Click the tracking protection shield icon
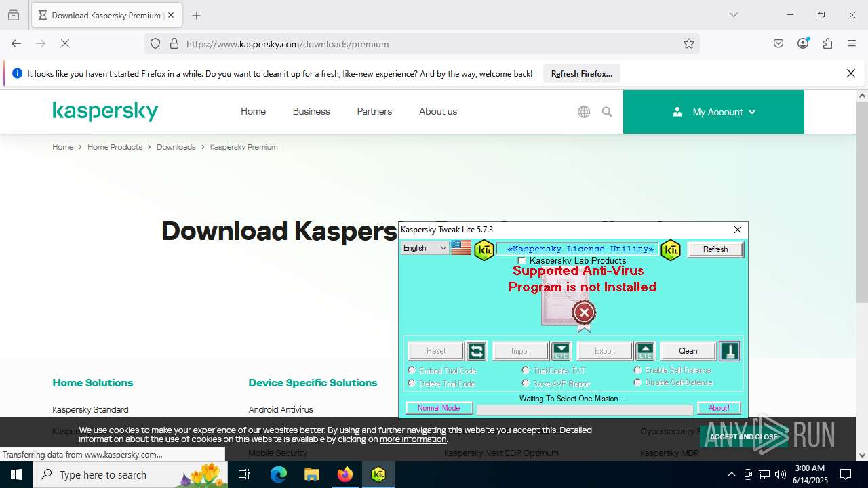The width and height of the screenshot is (868, 488). 155,43
